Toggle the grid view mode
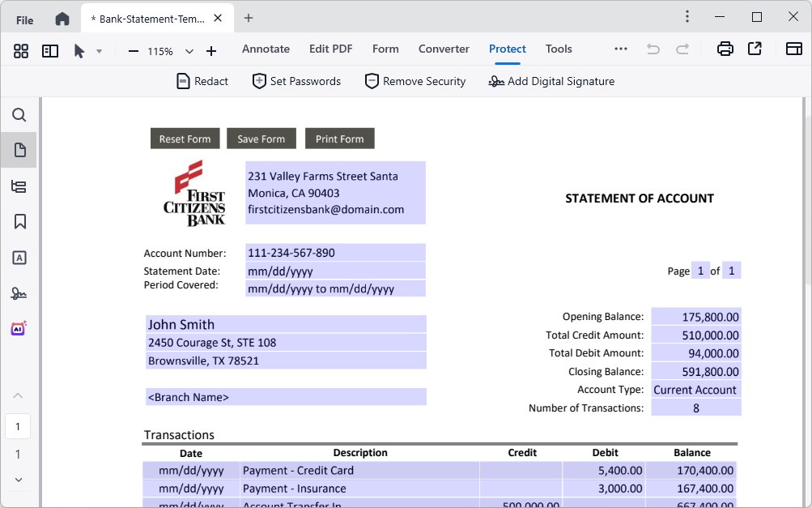This screenshot has height=508, width=812. coord(20,50)
